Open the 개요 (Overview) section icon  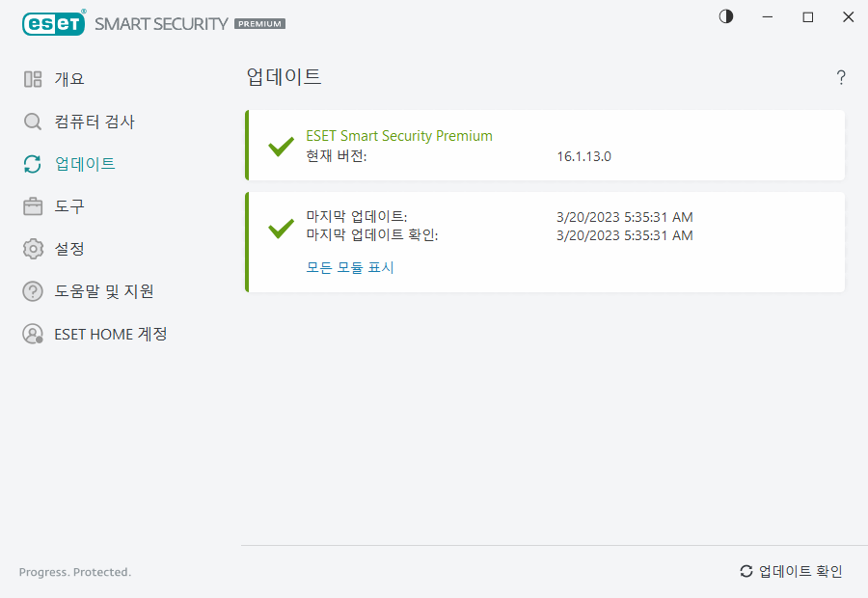[31, 78]
